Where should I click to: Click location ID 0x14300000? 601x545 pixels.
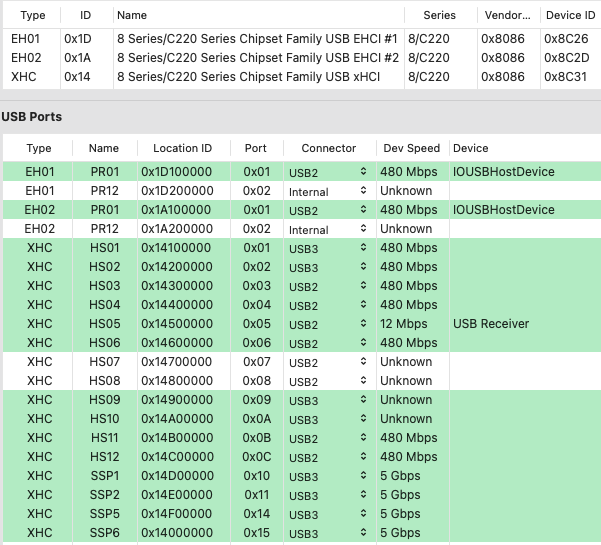click(177, 286)
